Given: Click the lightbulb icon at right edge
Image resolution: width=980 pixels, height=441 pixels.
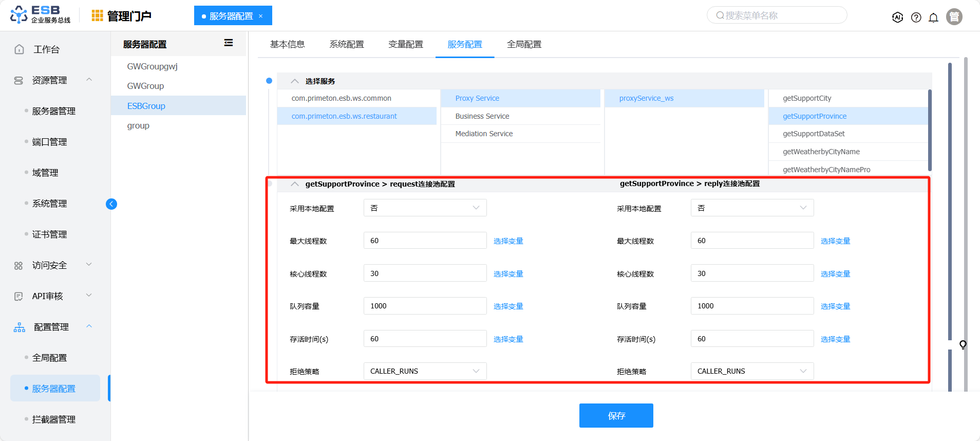Looking at the screenshot, I should coord(963,344).
